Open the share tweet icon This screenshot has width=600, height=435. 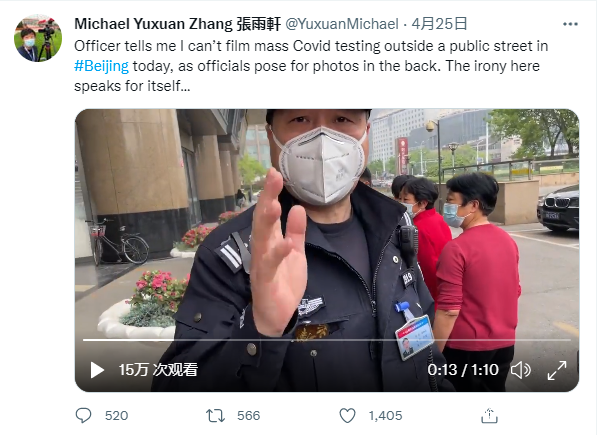click(x=489, y=415)
